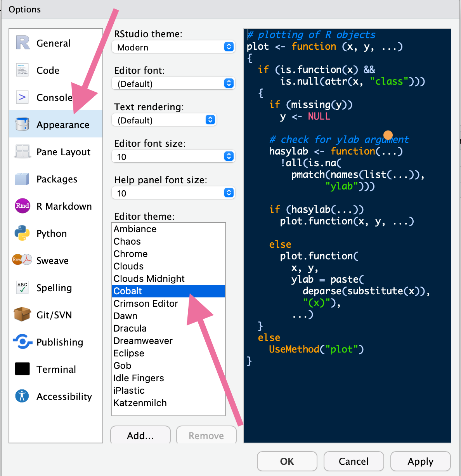The height and width of the screenshot is (476, 461).
Task: Open the Help panel font size dropdown
Action: click(x=173, y=193)
